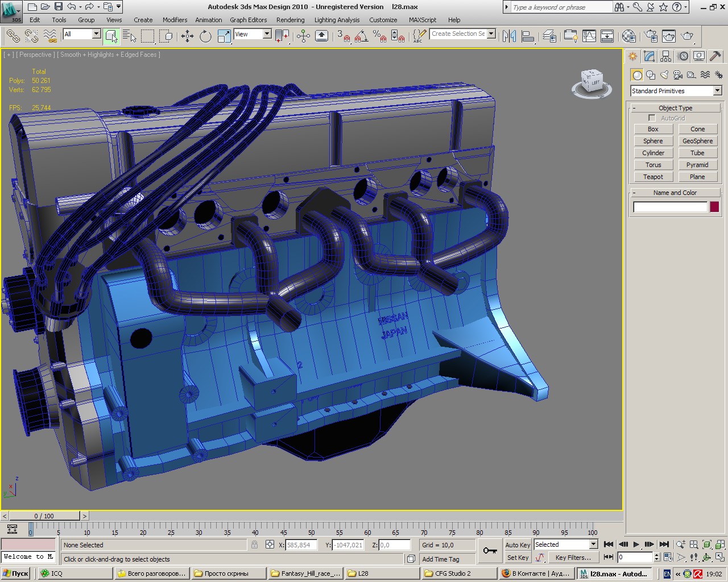728x582 pixels.
Task: Toggle Keyboard Shortcut Override
Action: [x=321, y=36]
